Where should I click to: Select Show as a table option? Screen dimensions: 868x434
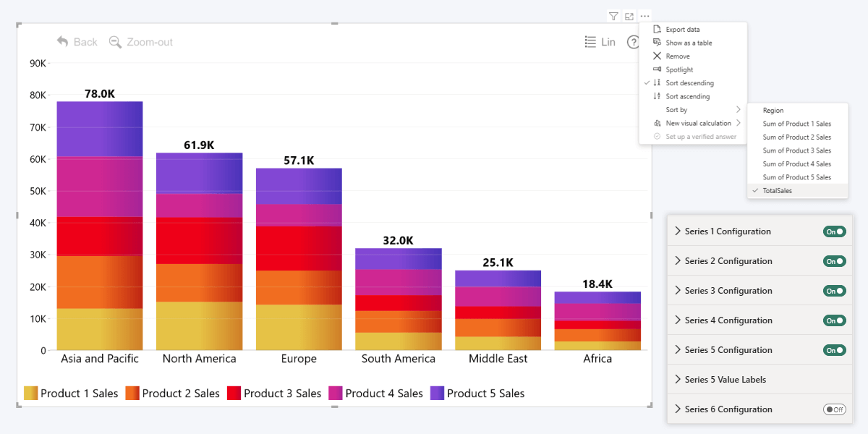click(688, 43)
